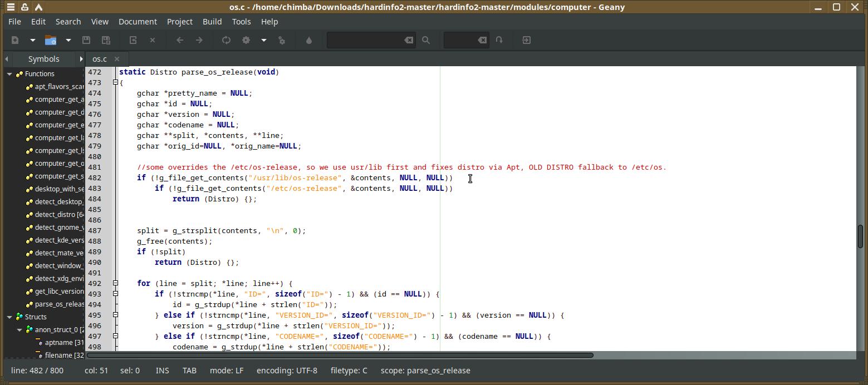Click the Save All toolbar icon

coord(106,40)
